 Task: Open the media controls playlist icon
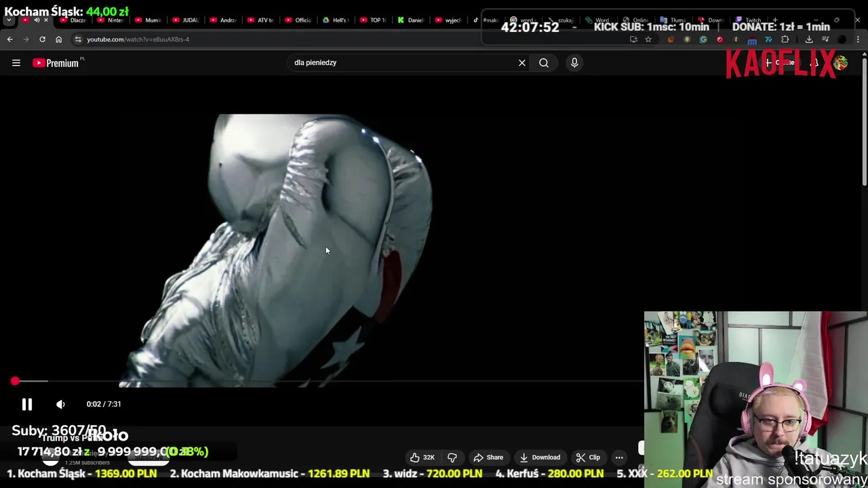pos(825,39)
